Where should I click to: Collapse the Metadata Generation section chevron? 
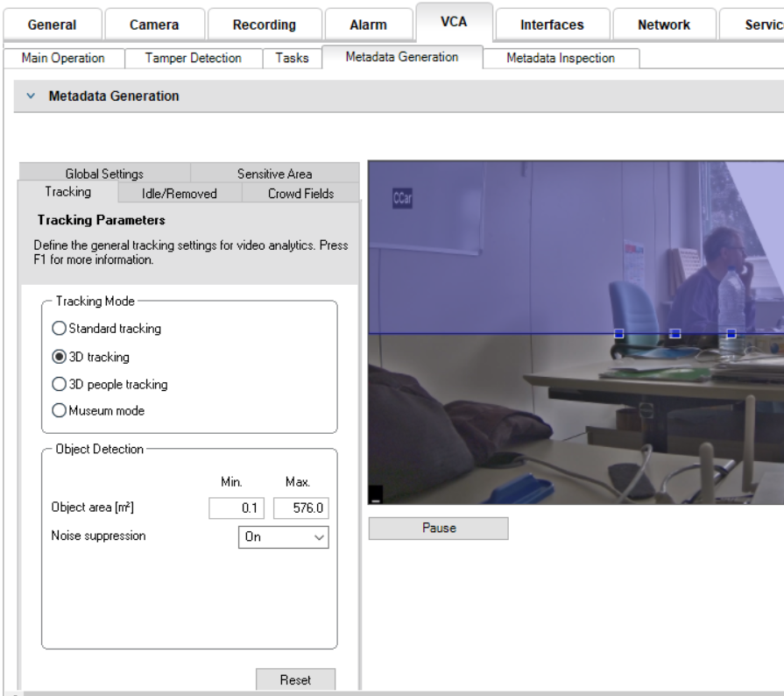point(31,96)
